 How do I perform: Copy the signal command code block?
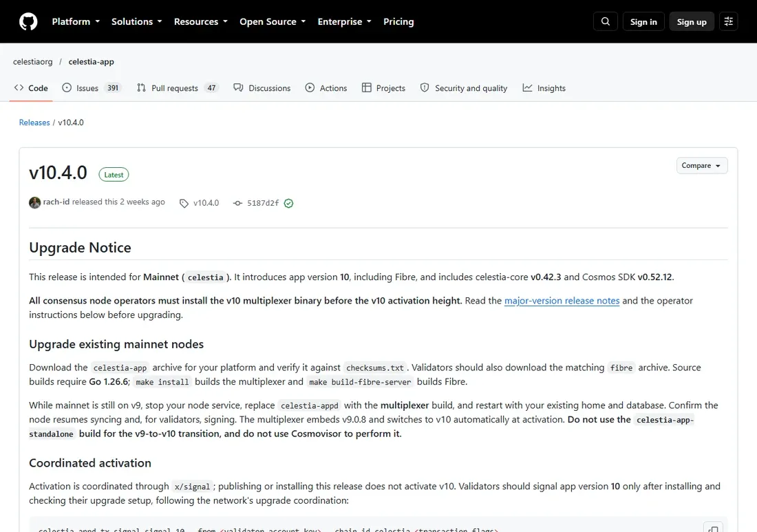[x=714, y=528]
